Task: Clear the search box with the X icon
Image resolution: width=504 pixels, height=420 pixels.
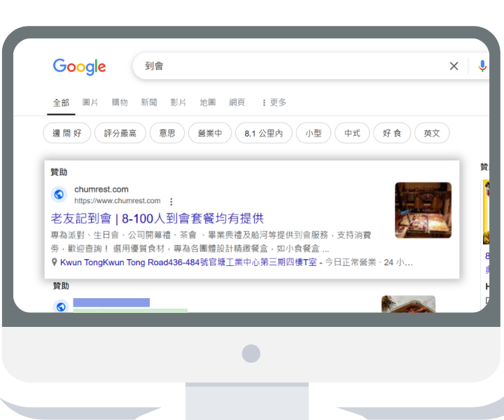Action: pos(454,66)
